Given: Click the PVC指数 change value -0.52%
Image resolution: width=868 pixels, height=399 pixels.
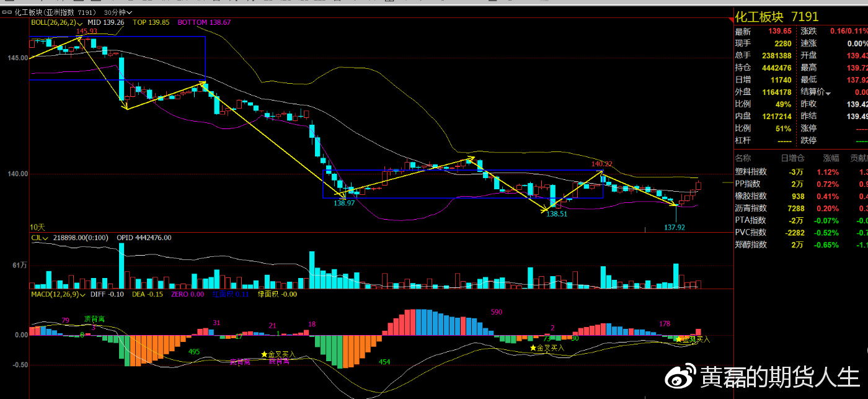Looking at the screenshot, I should click(827, 233).
